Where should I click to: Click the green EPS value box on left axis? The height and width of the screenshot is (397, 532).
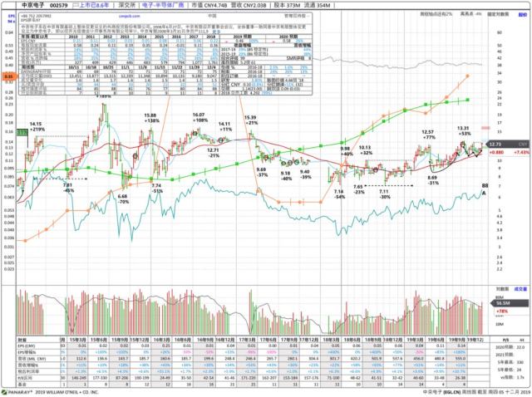click(21, 132)
